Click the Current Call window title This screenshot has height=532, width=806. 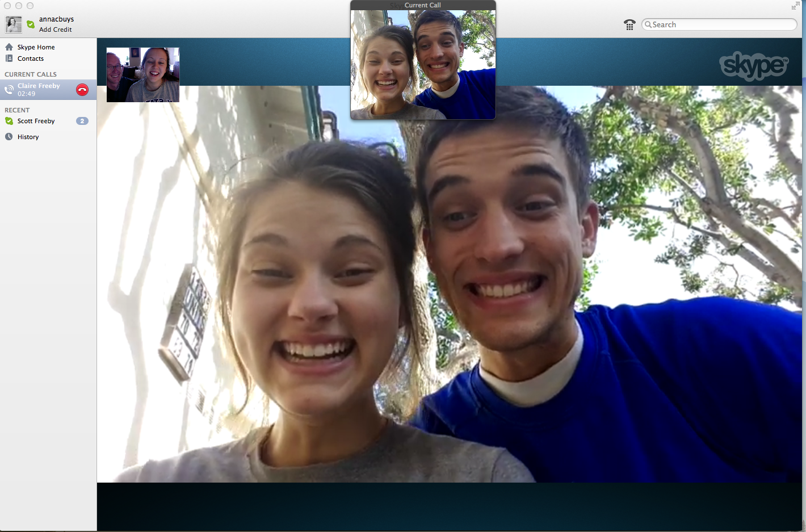point(423,5)
